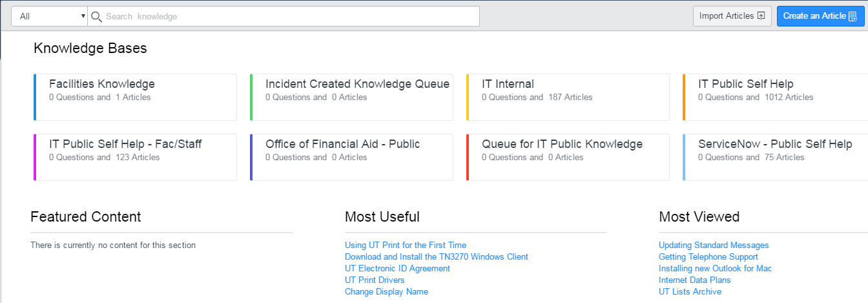Open the All category dropdown
868x303 pixels.
click(x=49, y=16)
